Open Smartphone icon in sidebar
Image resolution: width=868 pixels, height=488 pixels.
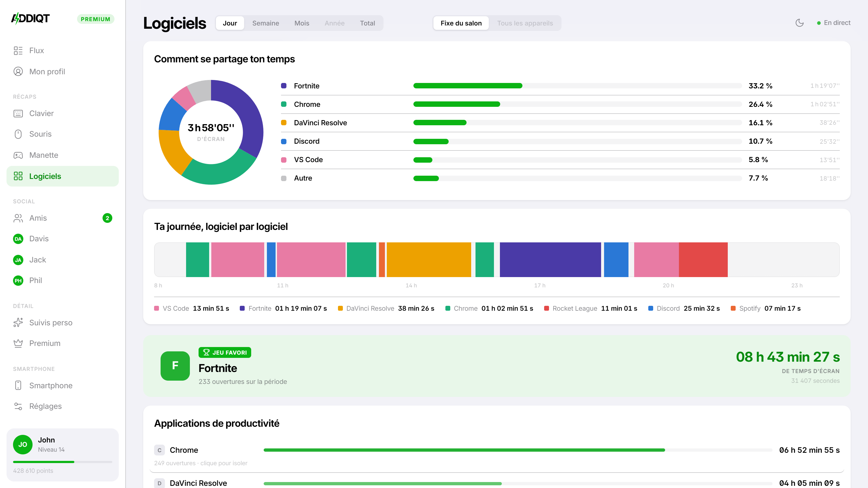click(x=18, y=386)
